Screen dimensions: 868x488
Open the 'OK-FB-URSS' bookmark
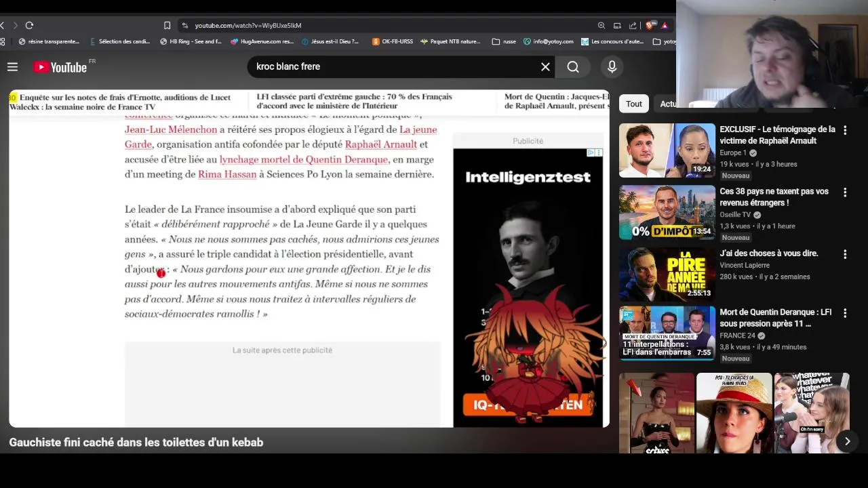click(x=392, y=41)
